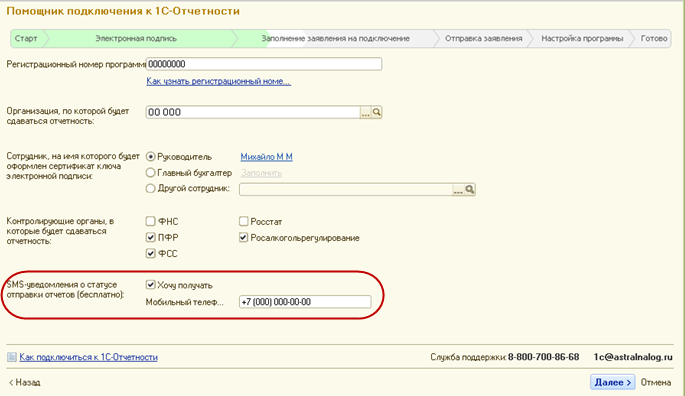This screenshot has width=685, height=396.
Task: Open the Настройка программы wizard step
Action: 582,38
